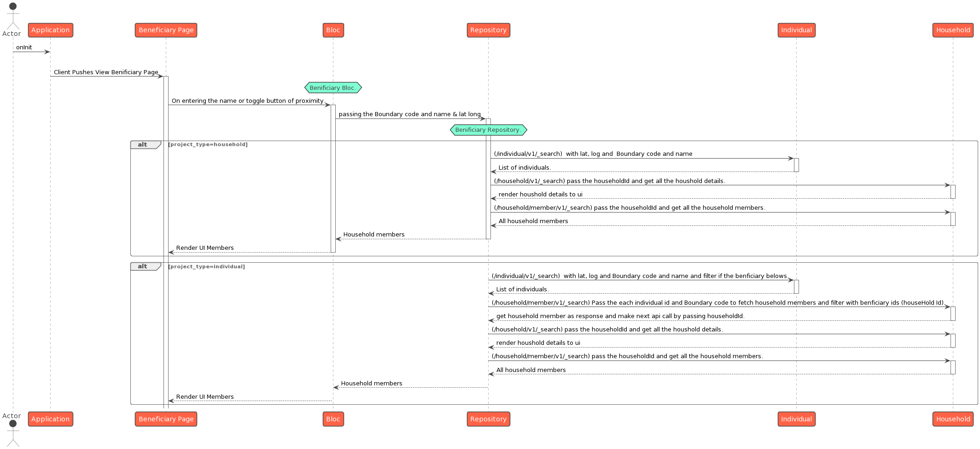The height and width of the screenshot is (449, 980).
Task: Select the top Household participant box
Action: click(953, 30)
